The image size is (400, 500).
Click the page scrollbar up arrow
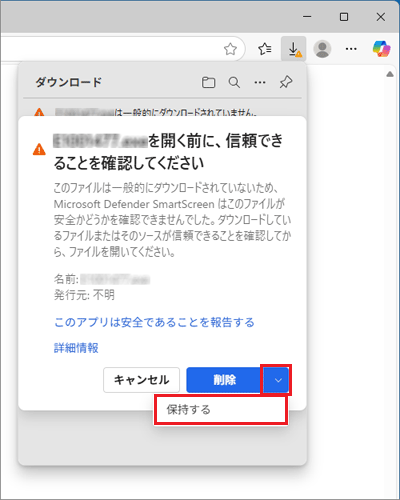390,74
